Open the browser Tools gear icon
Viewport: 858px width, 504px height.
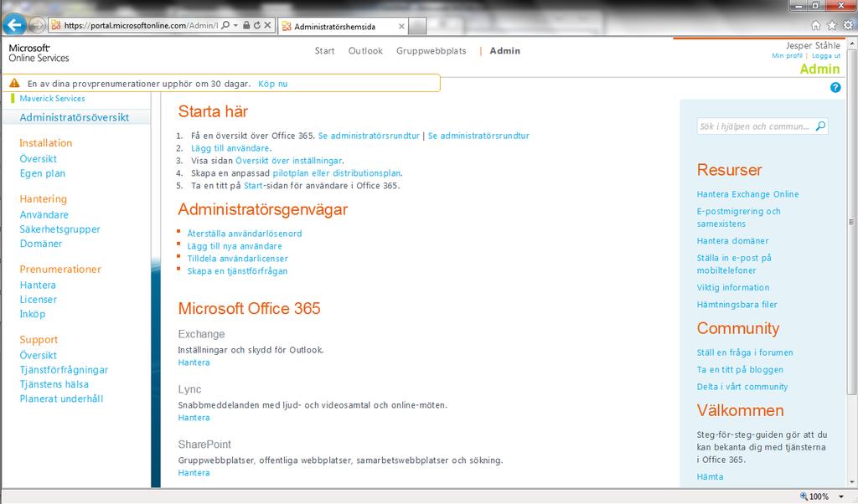848,25
